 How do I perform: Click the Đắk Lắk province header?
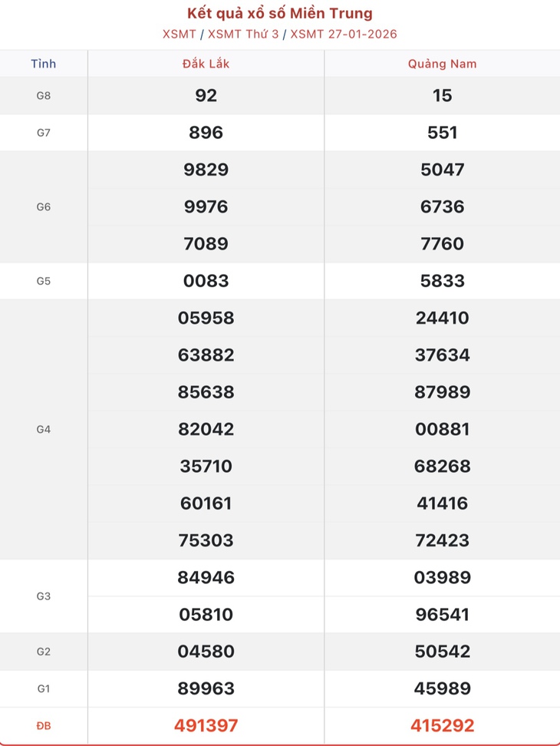pyautogui.click(x=206, y=64)
